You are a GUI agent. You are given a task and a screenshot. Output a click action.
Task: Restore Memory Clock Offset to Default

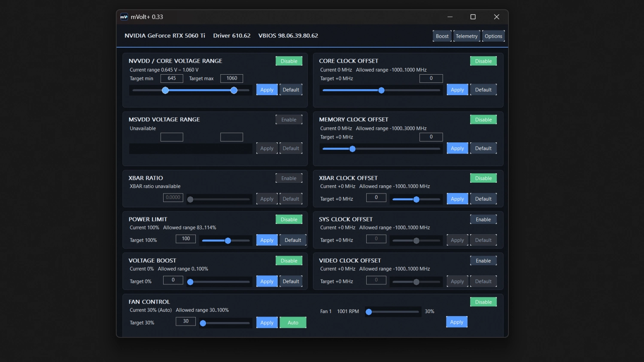point(483,148)
